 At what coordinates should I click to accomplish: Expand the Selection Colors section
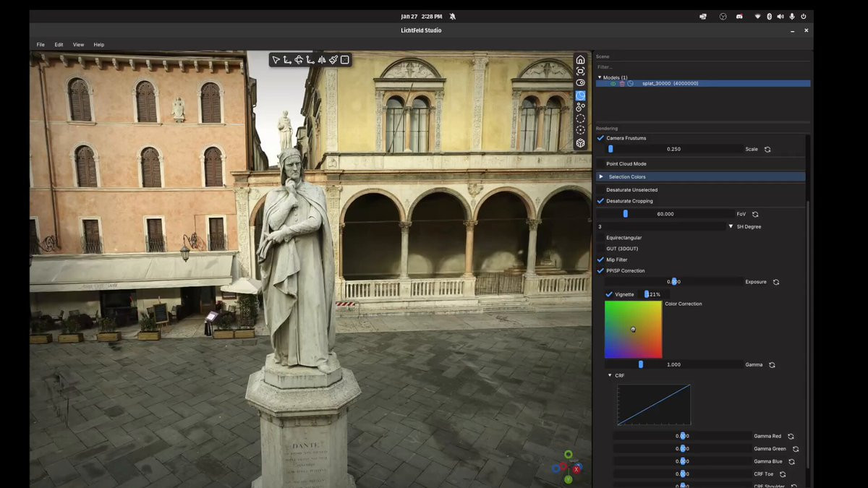pyautogui.click(x=600, y=176)
